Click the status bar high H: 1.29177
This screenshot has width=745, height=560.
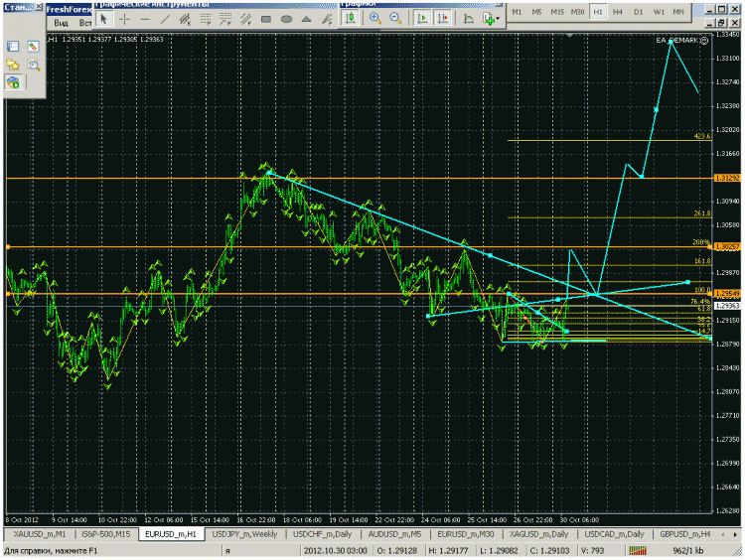[448, 550]
